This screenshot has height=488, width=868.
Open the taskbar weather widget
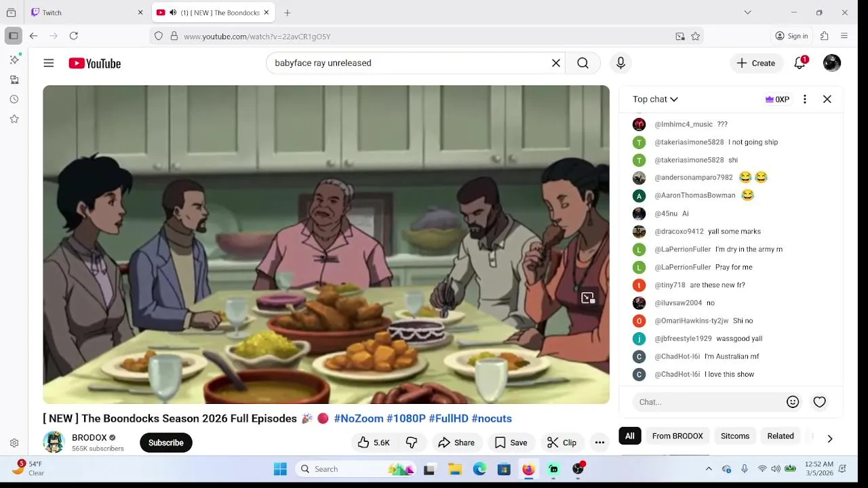coord(29,468)
